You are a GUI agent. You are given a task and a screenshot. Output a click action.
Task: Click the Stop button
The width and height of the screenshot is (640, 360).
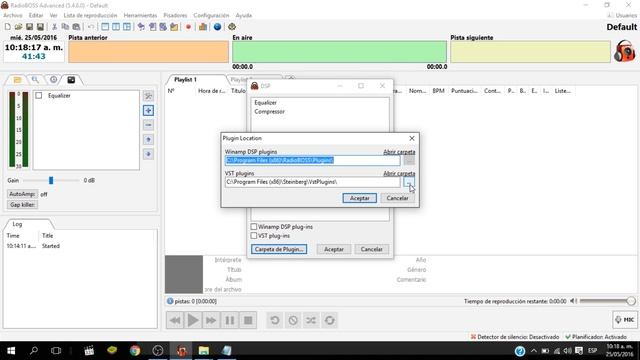[248, 320]
